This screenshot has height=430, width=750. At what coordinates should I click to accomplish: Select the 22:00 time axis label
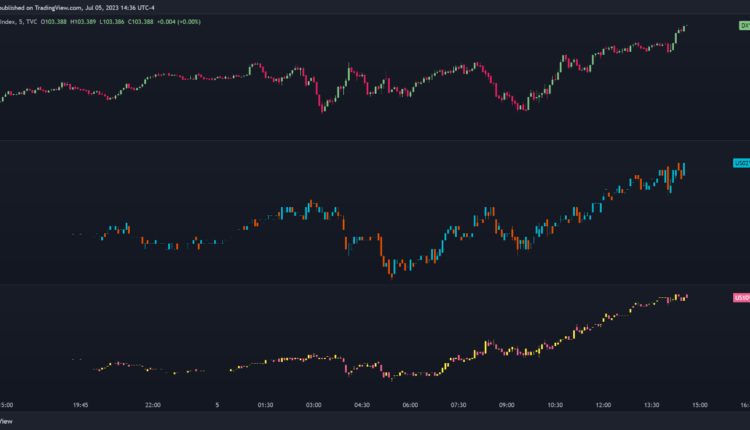click(153, 405)
